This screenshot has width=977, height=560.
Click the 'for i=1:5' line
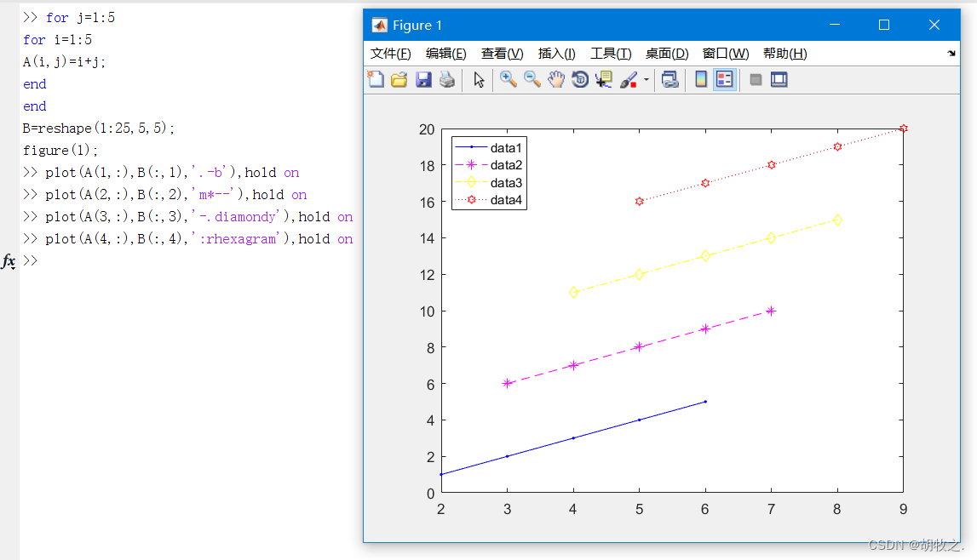(x=57, y=40)
